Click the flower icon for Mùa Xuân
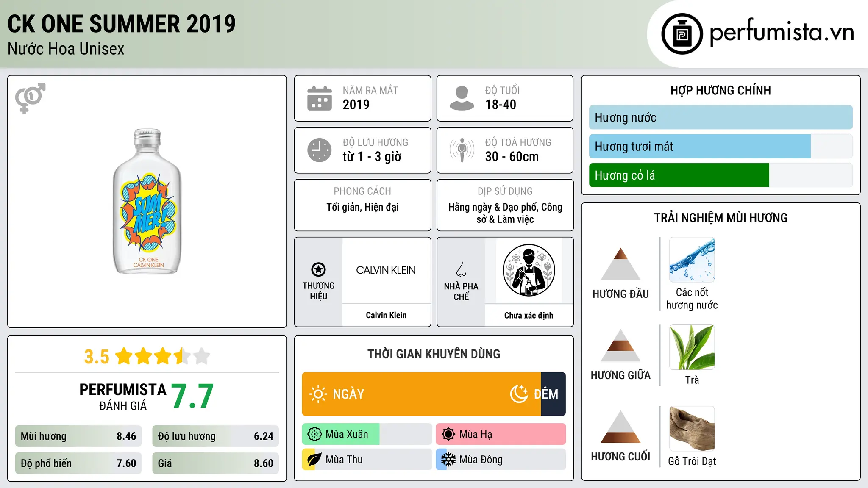868x488 pixels. 314,434
